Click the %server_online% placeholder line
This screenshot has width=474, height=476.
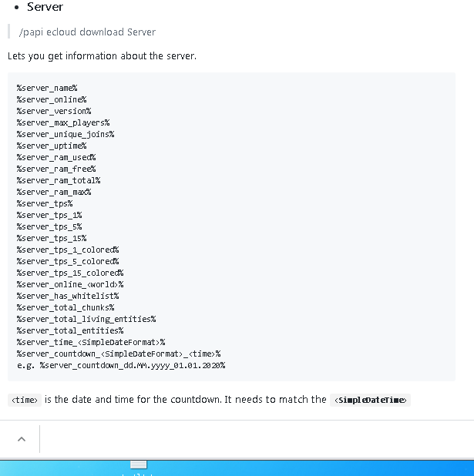52,99
